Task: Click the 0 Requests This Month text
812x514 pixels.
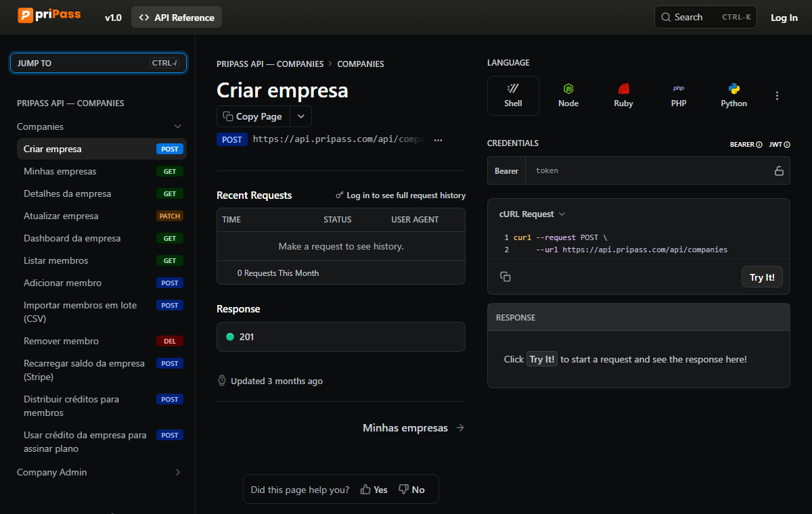Action: click(278, 273)
